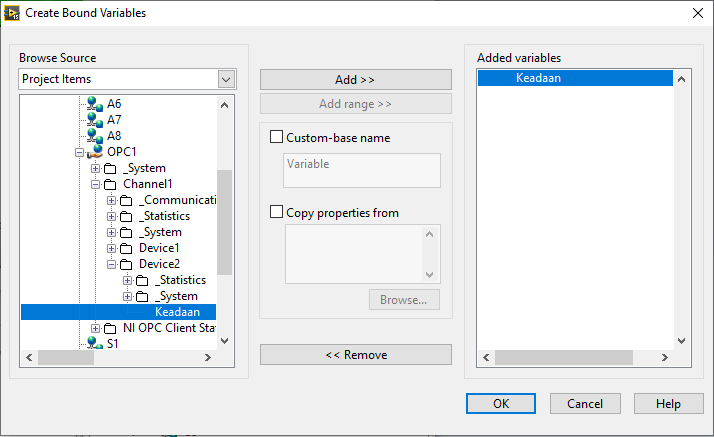Click the S1 network variable icon
714x437 pixels.
coord(95,343)
